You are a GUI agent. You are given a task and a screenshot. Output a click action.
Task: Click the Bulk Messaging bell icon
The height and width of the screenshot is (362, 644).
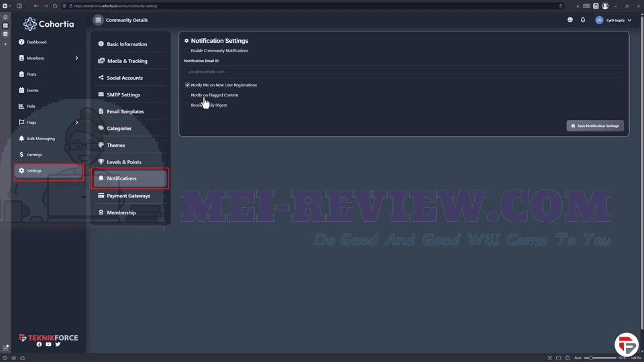tap(21, 138)
